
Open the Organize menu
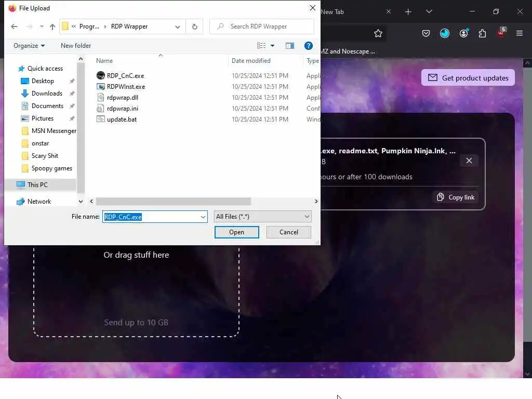click(29, 46)
